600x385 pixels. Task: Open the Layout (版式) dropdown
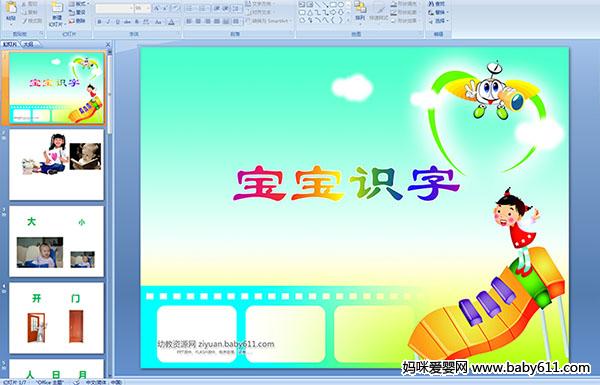(79, 4)
